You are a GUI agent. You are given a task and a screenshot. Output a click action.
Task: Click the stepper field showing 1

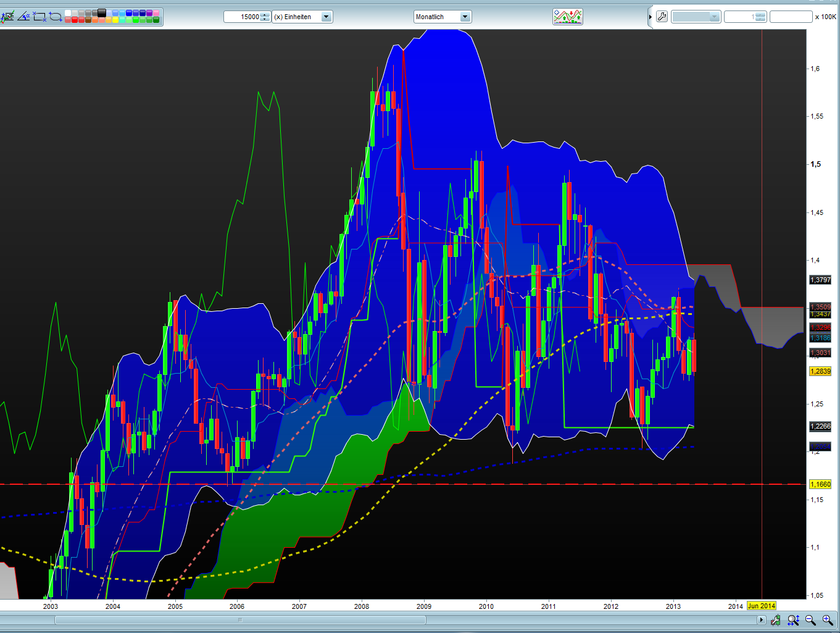[x=745, y=17]
